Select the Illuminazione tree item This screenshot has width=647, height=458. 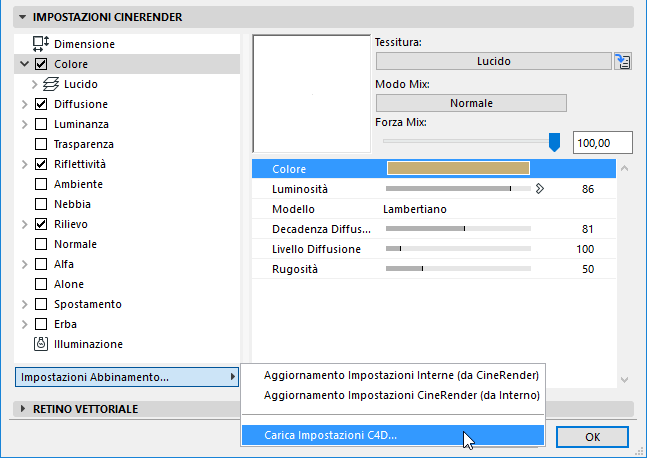point(88,344)
